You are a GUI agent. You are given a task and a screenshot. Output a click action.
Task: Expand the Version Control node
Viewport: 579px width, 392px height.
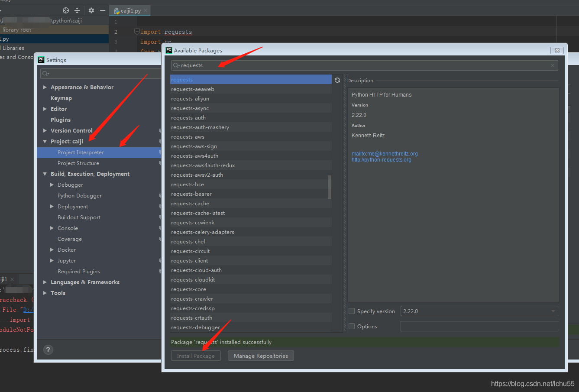[45, 130]
